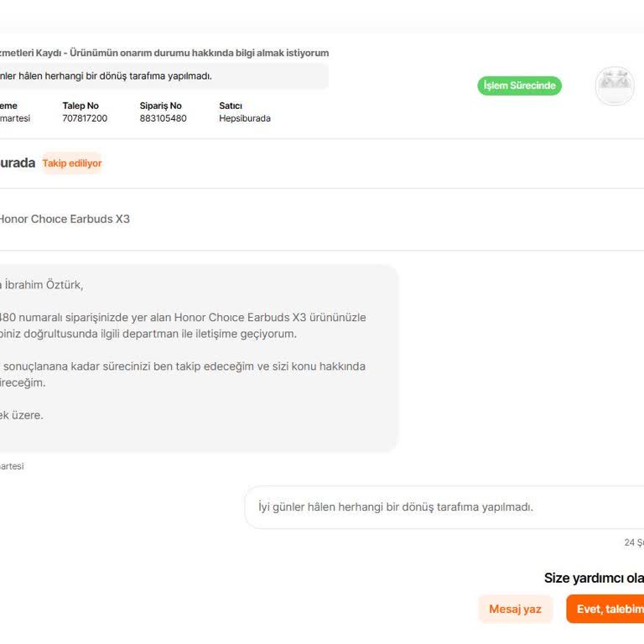Click the repair status request title heading

coord(164,53)
